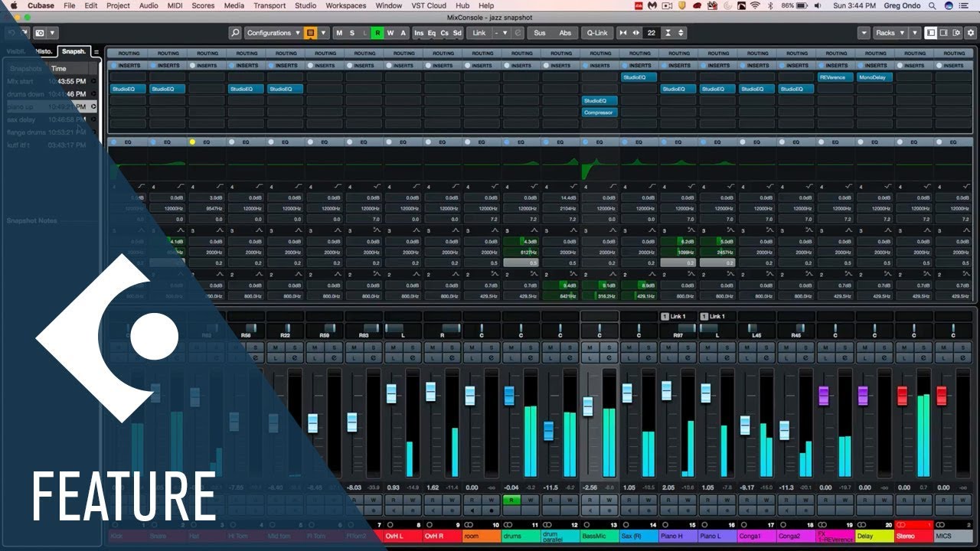Click the red Stereo channel fader

tap(902, 396)
